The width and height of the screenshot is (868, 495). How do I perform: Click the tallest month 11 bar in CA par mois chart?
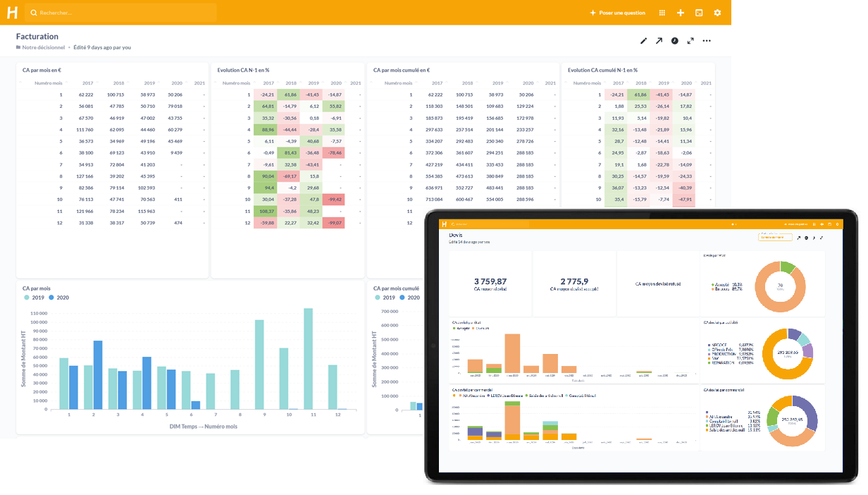pyautogui.click(x=308, y=358)
